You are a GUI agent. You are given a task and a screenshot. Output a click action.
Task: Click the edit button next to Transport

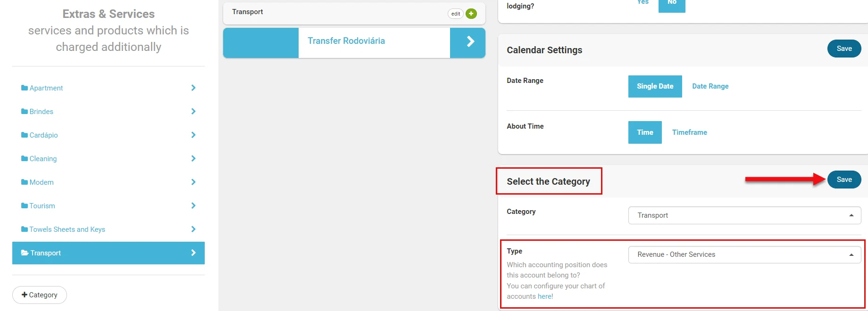pos(455,14)
